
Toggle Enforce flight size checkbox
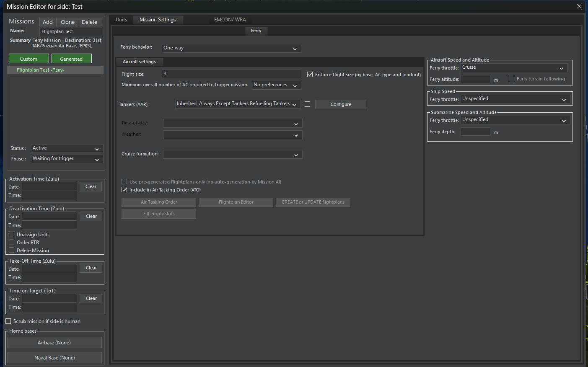(x=310, y=75)
